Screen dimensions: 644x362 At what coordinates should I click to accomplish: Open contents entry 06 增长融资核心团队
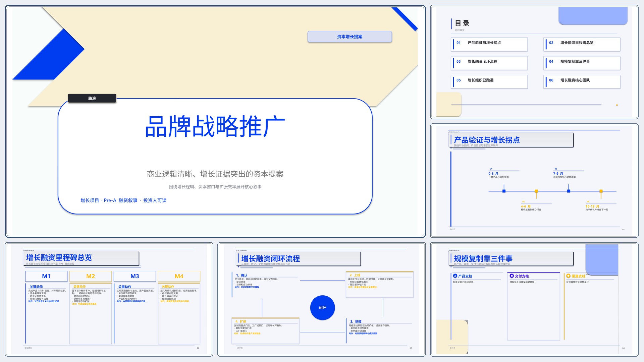point(582,82)
